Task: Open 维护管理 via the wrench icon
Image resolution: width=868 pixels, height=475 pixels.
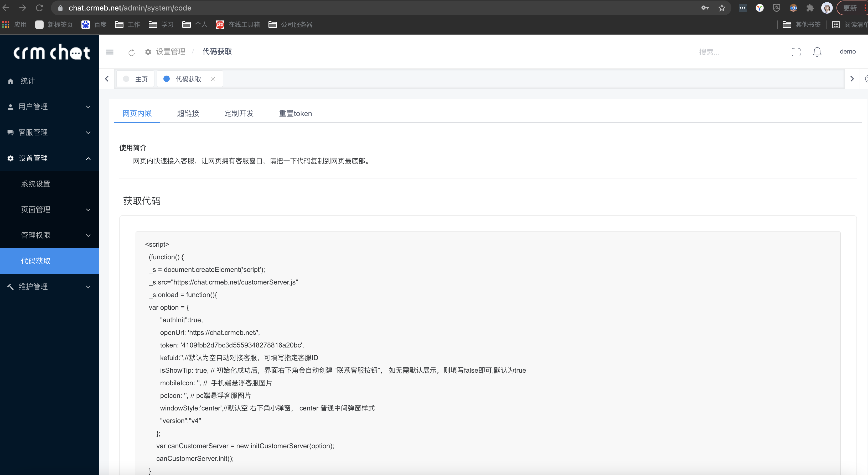Action: click(x=10, y=287)
